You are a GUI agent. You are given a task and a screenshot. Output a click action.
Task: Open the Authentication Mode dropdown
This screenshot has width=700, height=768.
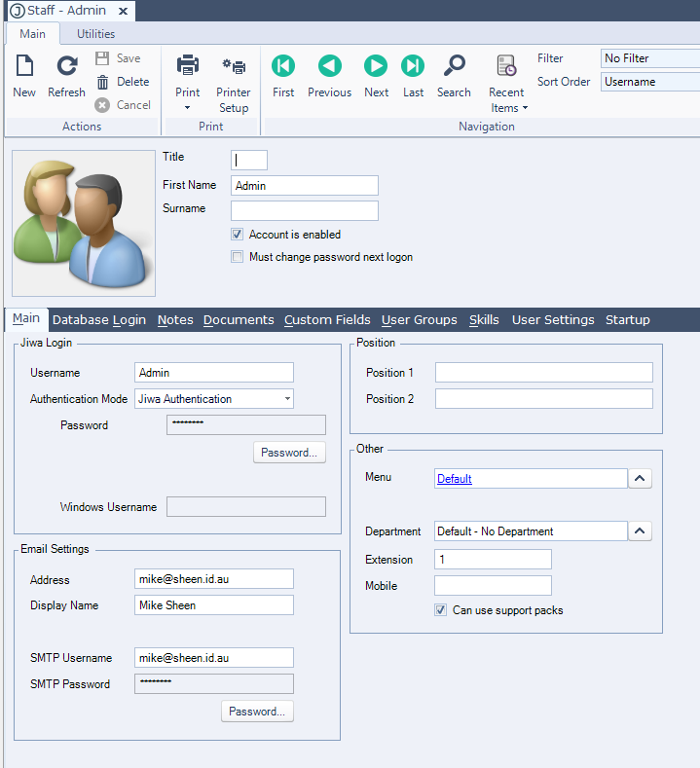(287, 399)
